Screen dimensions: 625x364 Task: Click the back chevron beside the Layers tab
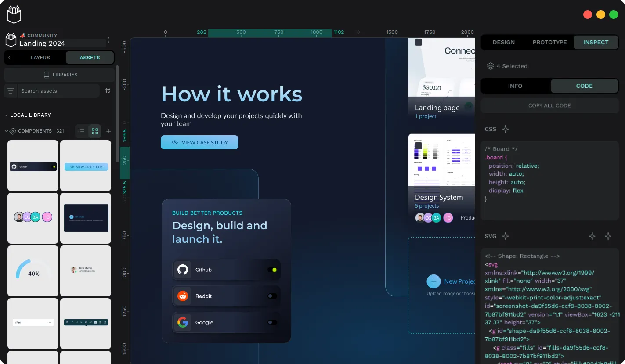9,58
